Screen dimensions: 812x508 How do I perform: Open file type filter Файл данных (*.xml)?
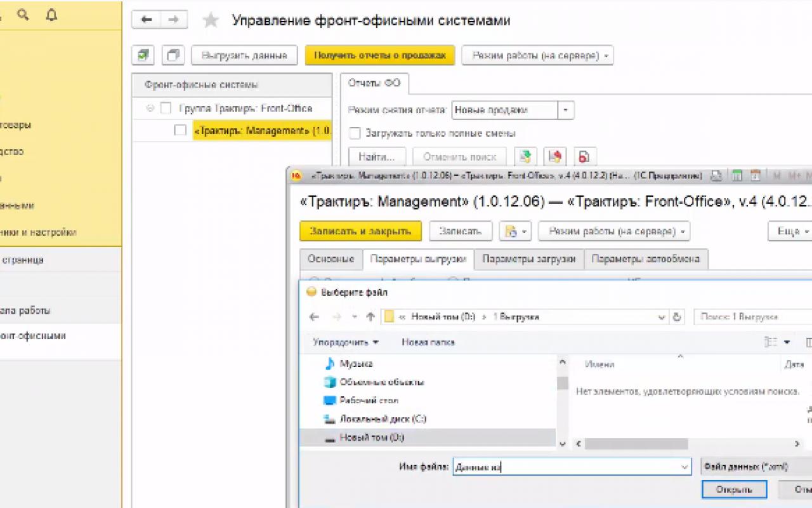756,467
